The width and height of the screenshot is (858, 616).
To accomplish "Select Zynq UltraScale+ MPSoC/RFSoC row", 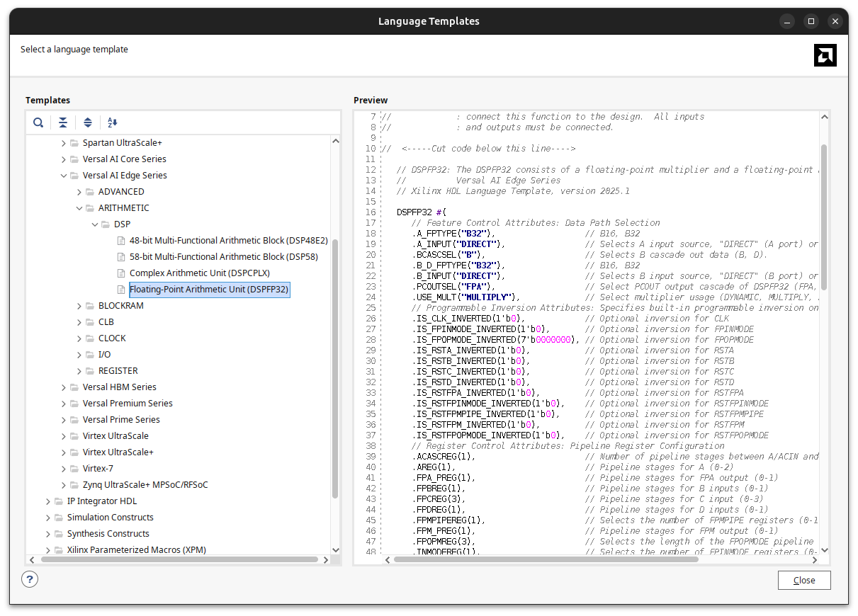I will pos(145,485).
